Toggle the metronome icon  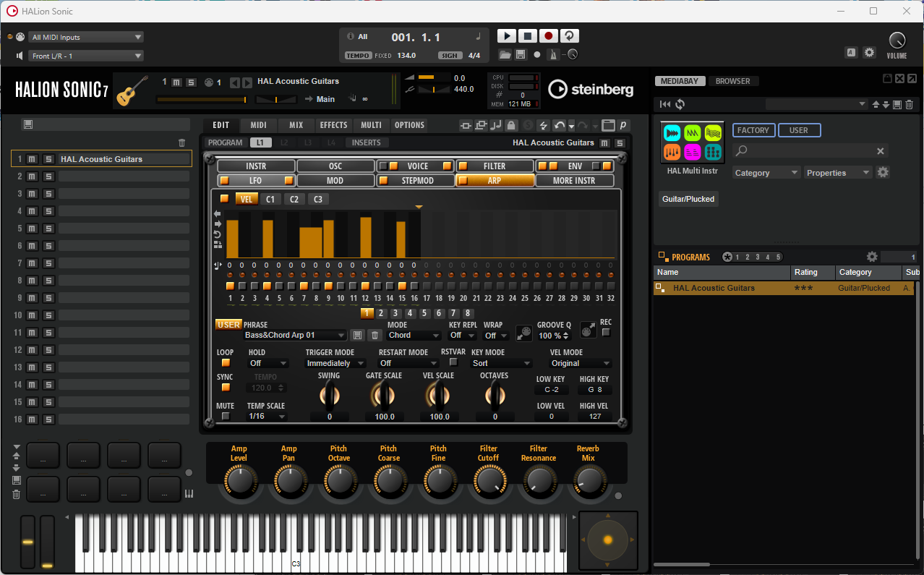click(x=553, y=55)
